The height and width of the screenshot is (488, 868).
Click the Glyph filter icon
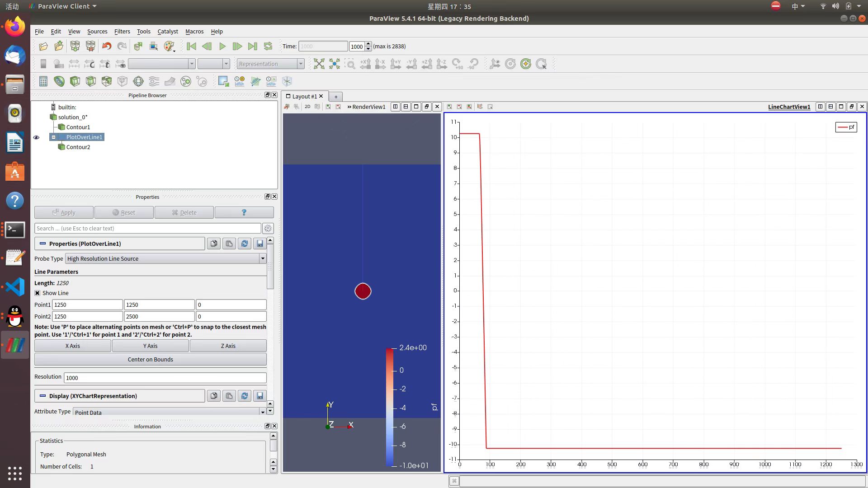(138, 81)
